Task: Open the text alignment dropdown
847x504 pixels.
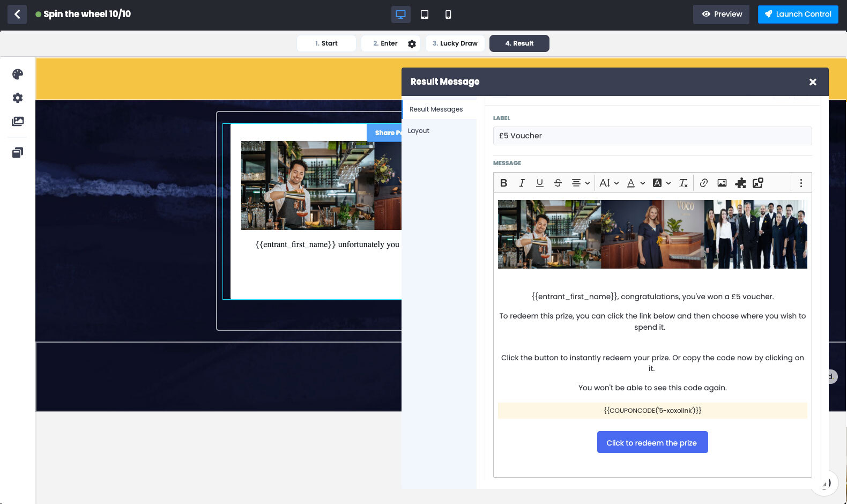Action: [x=581, y=183]
